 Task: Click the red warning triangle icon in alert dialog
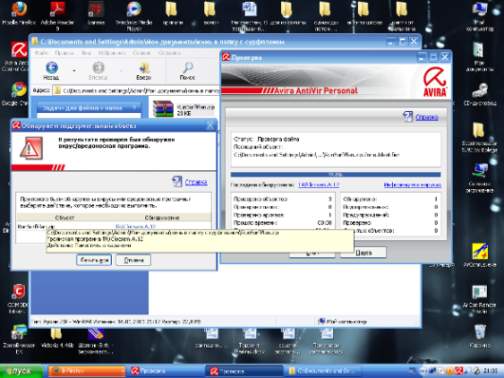coord(31,149)
